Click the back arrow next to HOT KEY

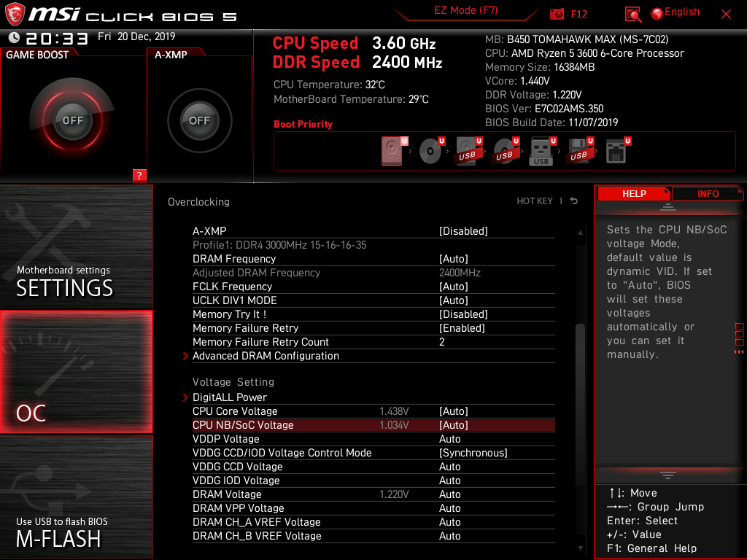tap(574, 201)
